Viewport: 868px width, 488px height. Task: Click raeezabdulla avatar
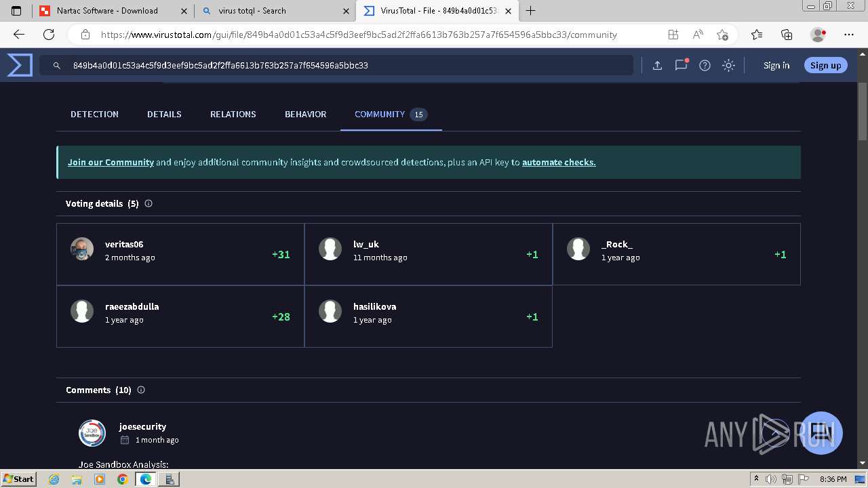pyautogui.click(x=82, y=311)
